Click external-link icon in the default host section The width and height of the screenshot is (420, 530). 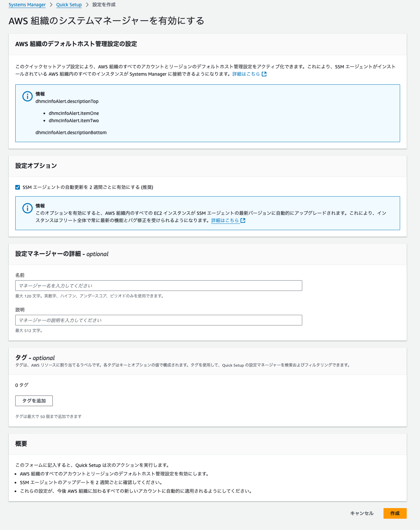[264, 74]
